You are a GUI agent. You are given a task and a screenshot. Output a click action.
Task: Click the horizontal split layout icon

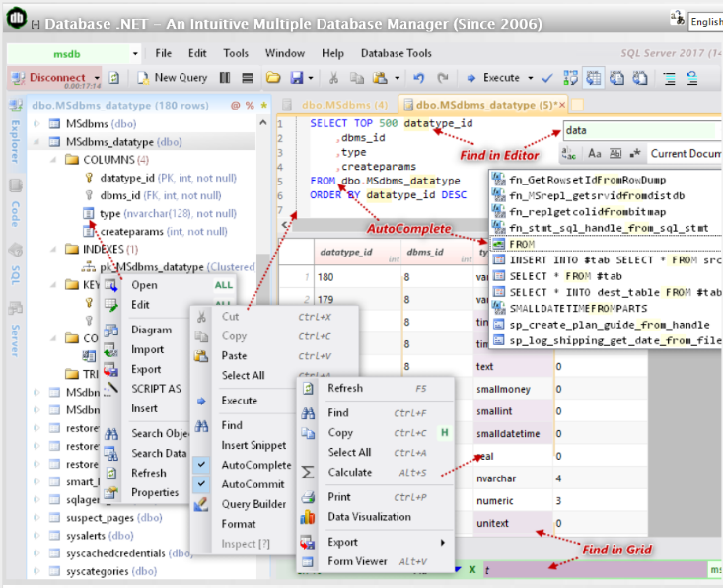pos(248,78)
